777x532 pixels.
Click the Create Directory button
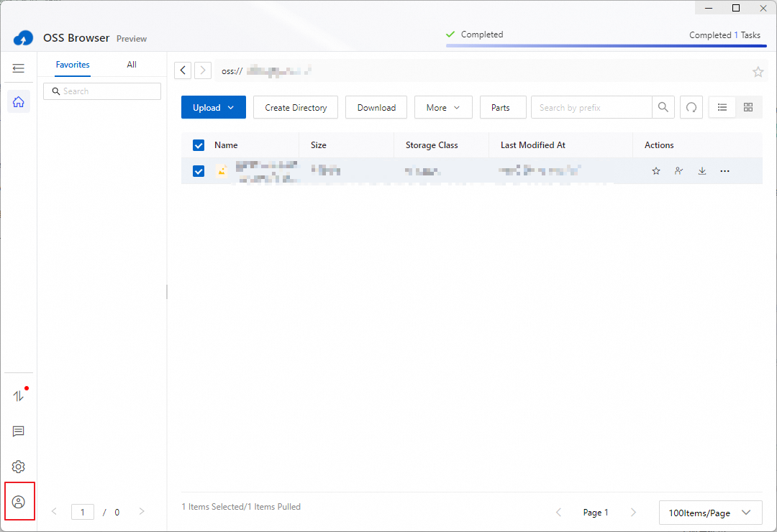click(x=296, y=107)
